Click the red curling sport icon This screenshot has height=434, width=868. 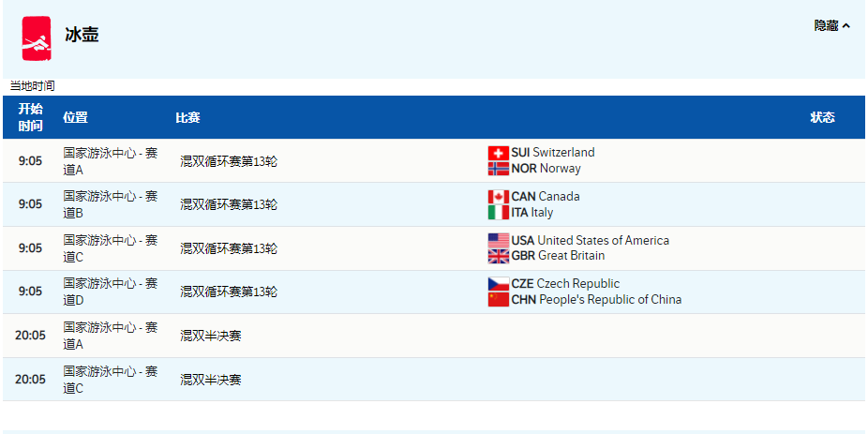37,37
